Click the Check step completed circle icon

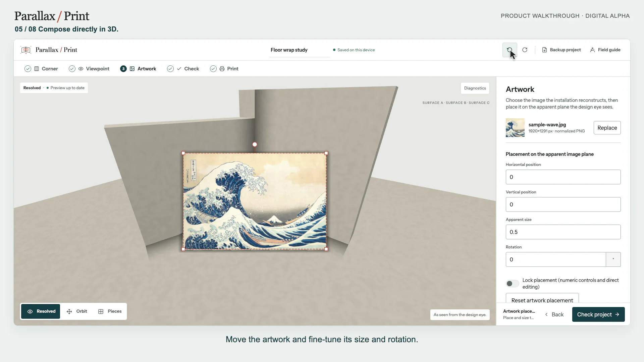tap(170, 69)
